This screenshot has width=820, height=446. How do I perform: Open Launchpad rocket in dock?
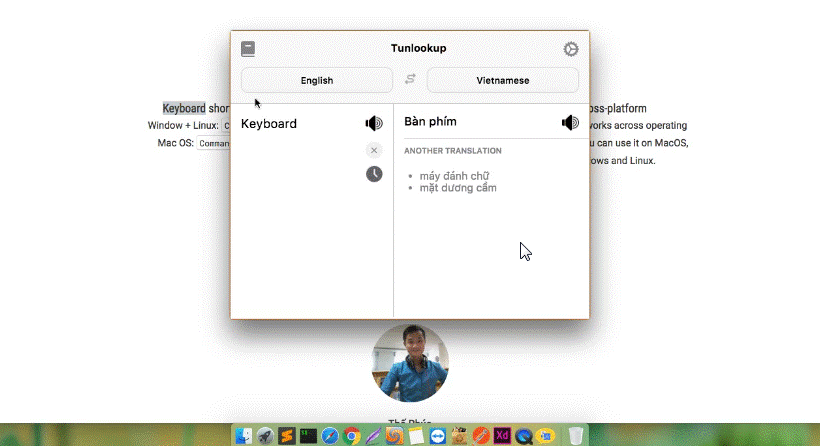(265, 436)
